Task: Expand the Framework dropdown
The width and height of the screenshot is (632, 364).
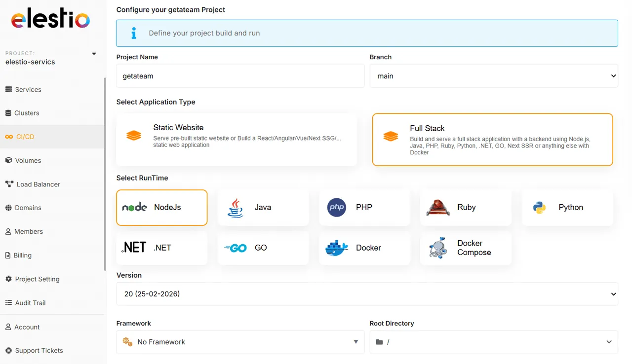Action: [240, 342]
